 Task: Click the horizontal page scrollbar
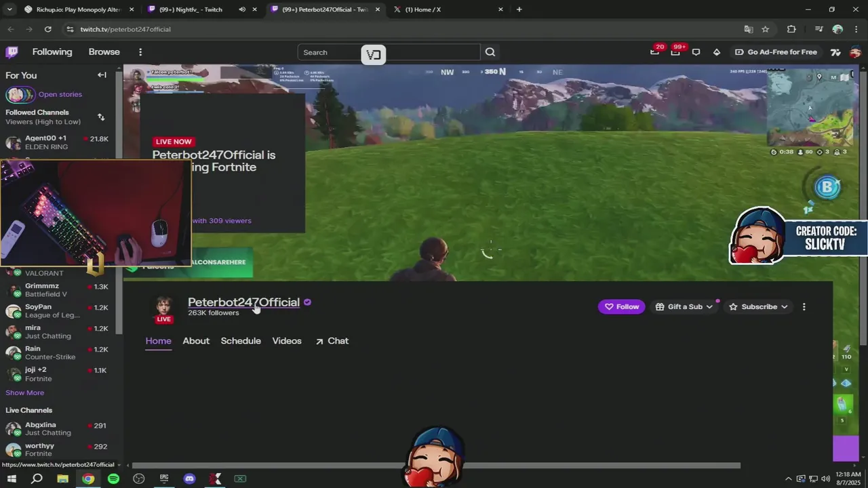pyautogui.click(x=436, y=466)
